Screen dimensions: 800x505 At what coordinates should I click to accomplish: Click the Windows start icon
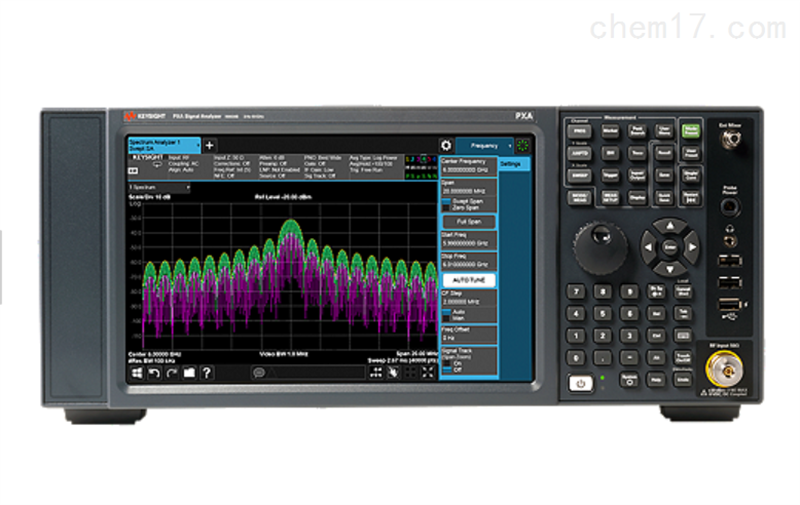(x=138, y=372)
